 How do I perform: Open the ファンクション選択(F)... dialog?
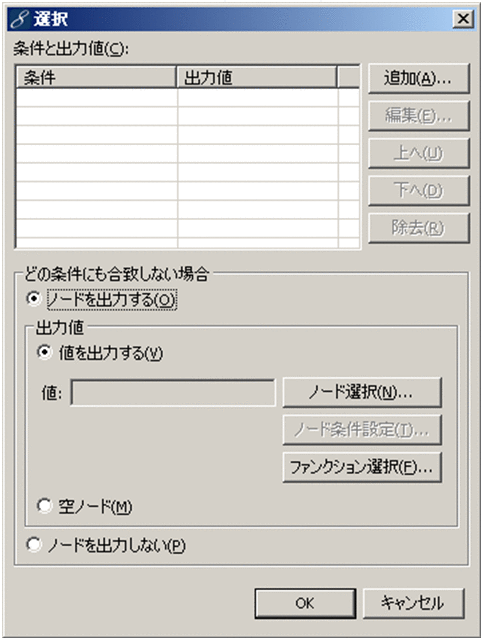(x=362, y=467)
